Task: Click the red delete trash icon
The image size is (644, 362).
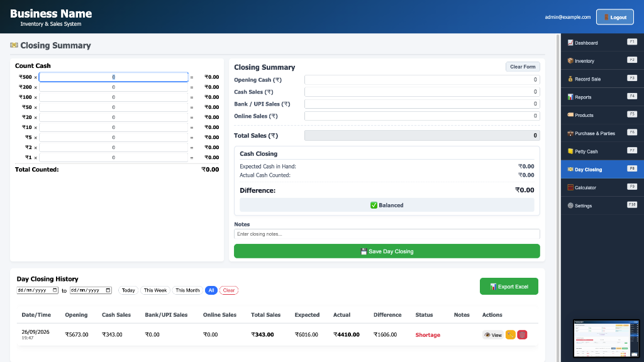Action: pos(522,335)
